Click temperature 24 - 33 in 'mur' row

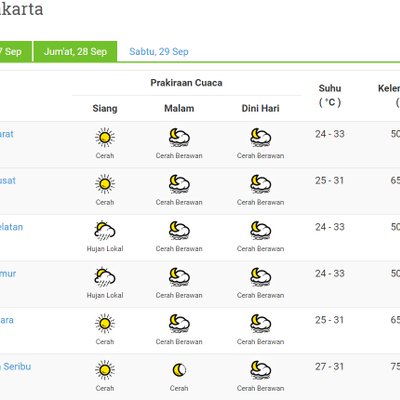[x=330, y=274]
